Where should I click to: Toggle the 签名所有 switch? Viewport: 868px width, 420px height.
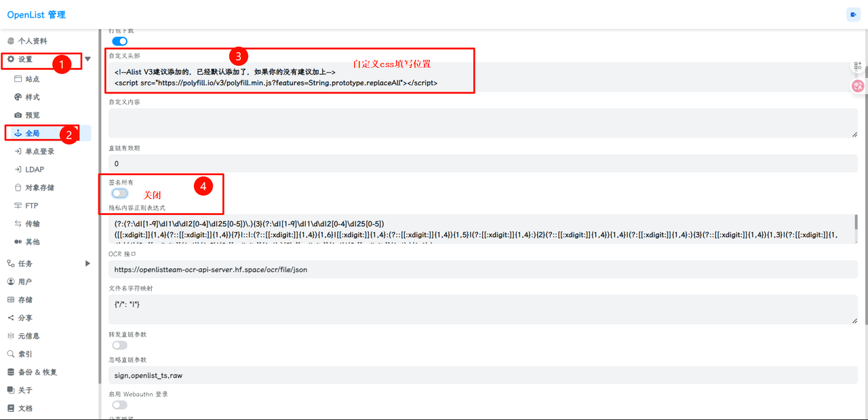click(x=119, y=193)
